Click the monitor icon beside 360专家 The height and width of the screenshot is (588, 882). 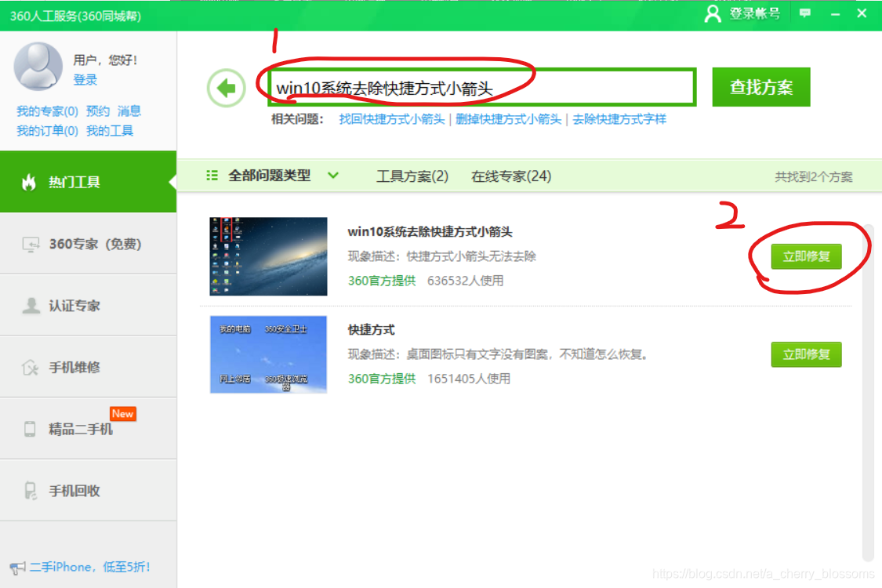[31, 244]
